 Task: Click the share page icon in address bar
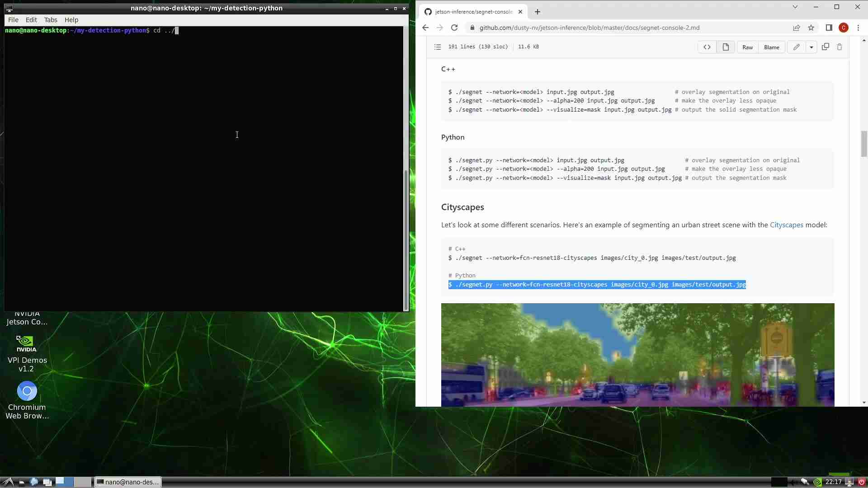[x=796, y=28]
